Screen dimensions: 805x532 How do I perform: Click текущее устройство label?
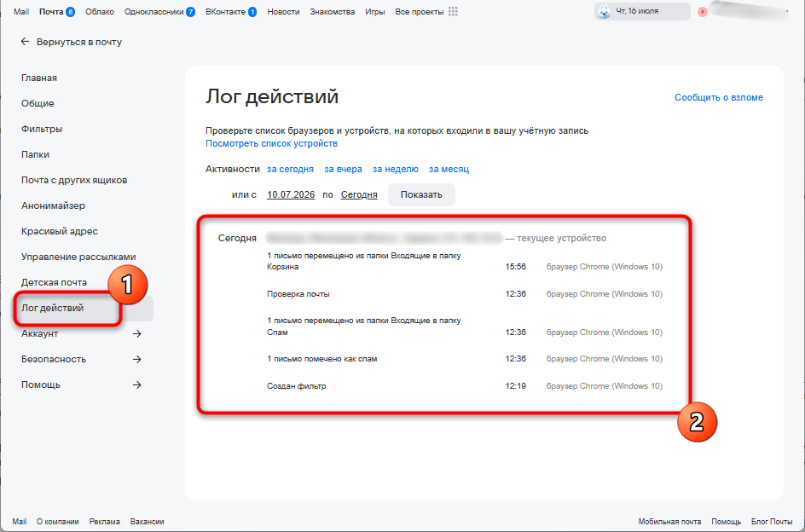tap(562, 238)
